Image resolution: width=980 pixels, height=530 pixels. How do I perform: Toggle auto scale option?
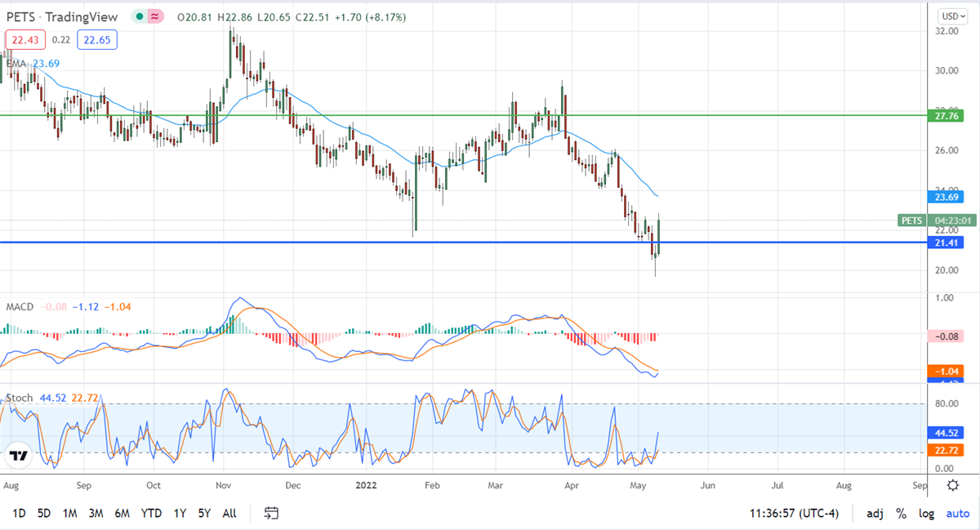(957, 514)
